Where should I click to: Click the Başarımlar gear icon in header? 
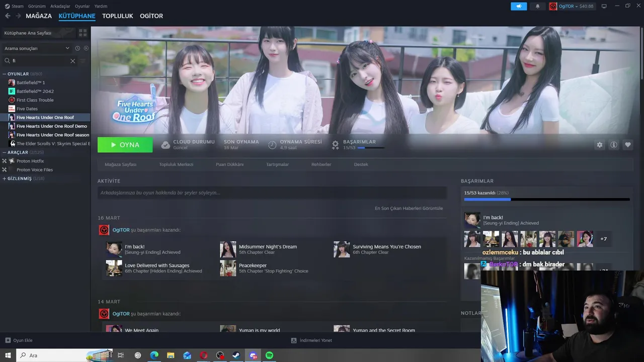coord(336,145)
